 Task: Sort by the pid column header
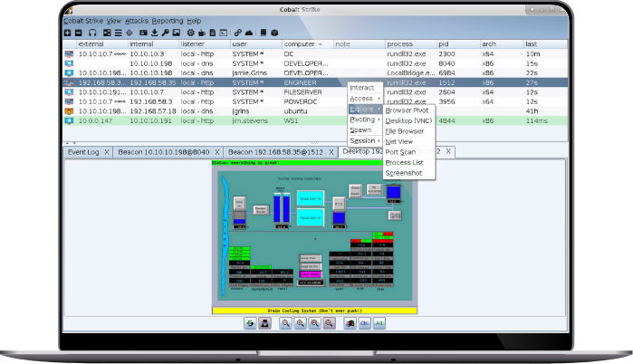[x=458, y=44]
